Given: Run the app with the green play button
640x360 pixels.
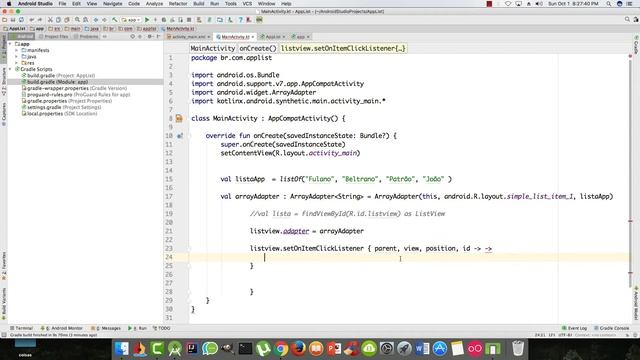Looking at the screenshot, I should pyautogui.click(x=147, y=20).
